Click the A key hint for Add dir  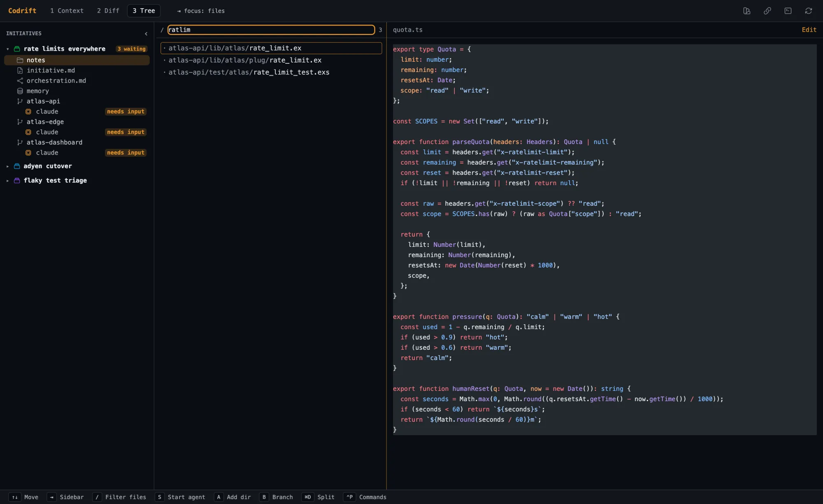coord(219,497)
